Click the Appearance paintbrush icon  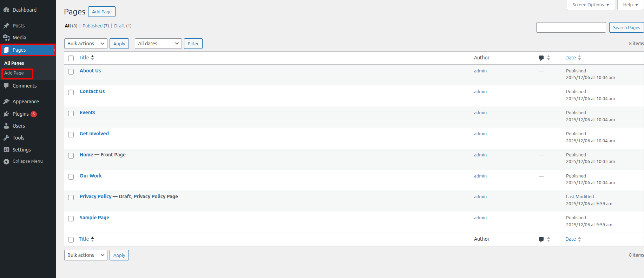tap(6, 102)
